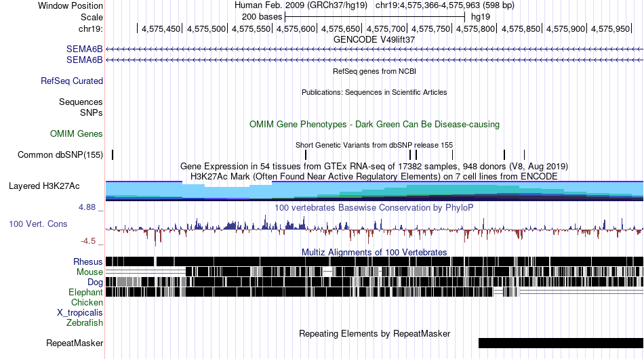This screenshot has width=644, height=359.
Task: Select dbSNP marker beneath the 4,575,600 label
Action: 306,154
